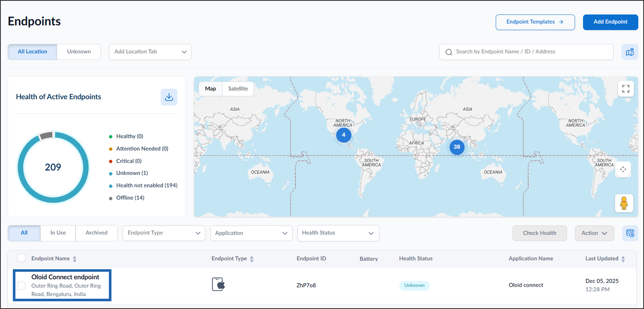Click the endpoint ID ZhP7o8

click(x=306, y=285)
